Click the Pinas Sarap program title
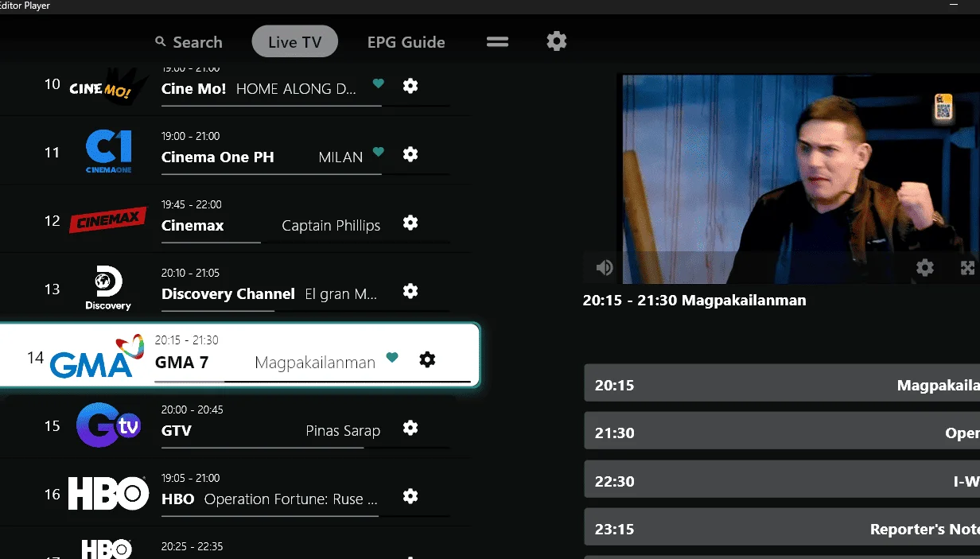The image size is (980, 559). pos(343,431)
